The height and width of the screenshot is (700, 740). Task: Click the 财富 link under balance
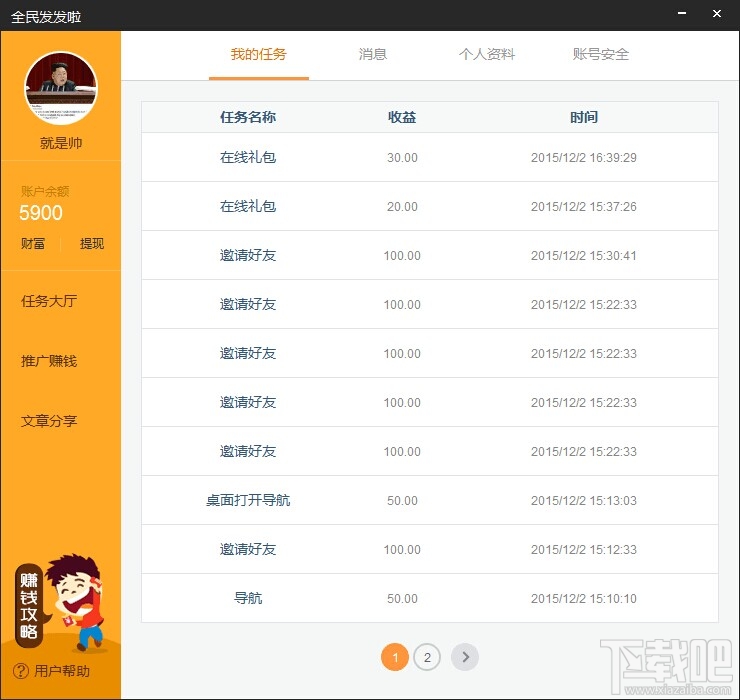click(x=33, y=244)
